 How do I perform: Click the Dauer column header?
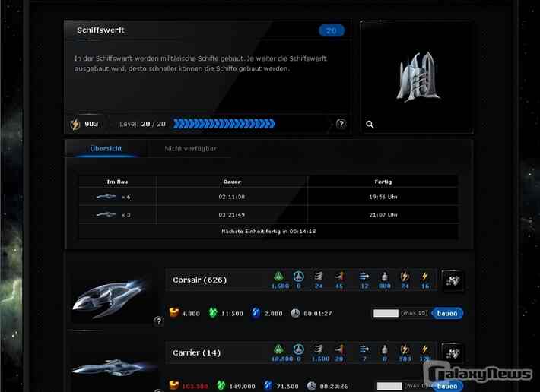coord(232,182)
